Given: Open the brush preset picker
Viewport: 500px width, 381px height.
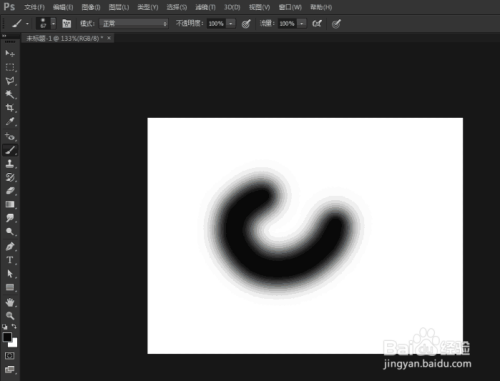Looking at the screenshot, I should click(46, 23).
